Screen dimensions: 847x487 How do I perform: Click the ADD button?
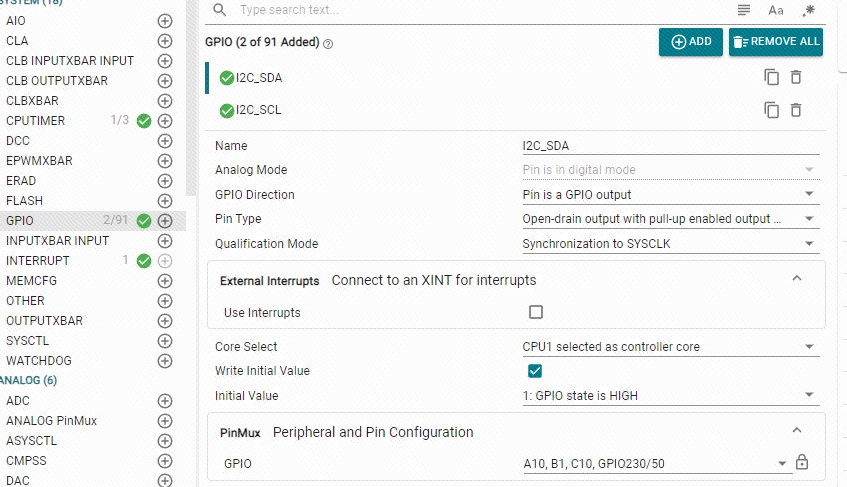[691, 42]
